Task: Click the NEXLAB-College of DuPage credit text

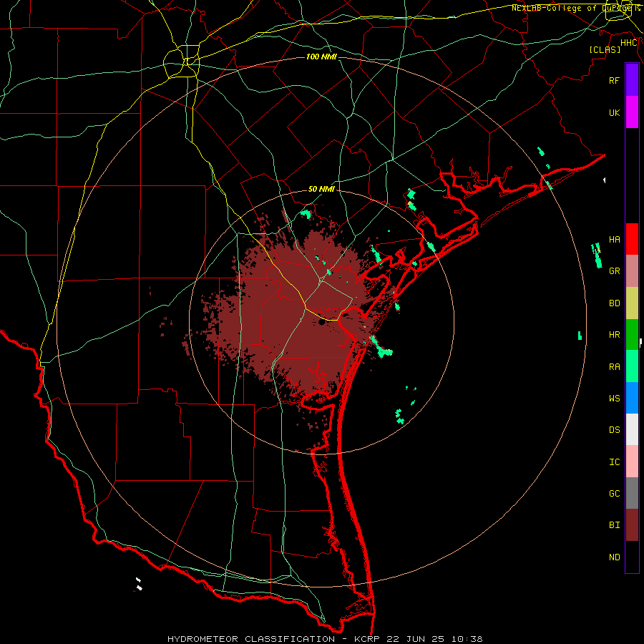Action: pos(576,8)
